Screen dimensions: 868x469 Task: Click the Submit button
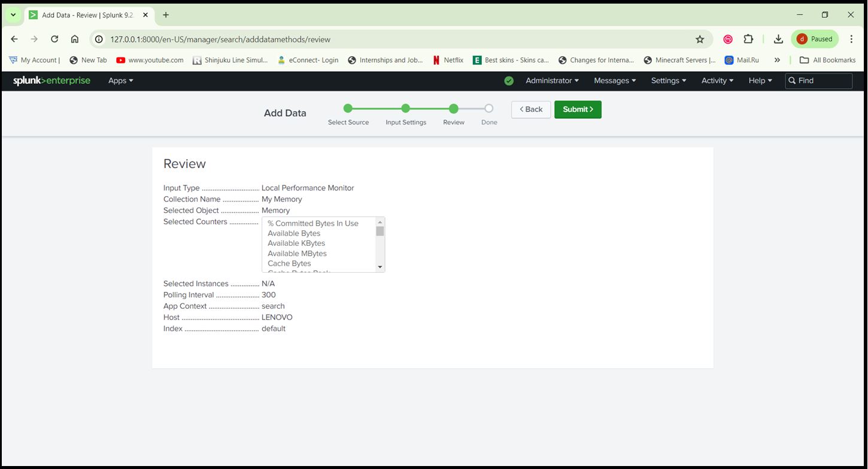pos(577,109)
